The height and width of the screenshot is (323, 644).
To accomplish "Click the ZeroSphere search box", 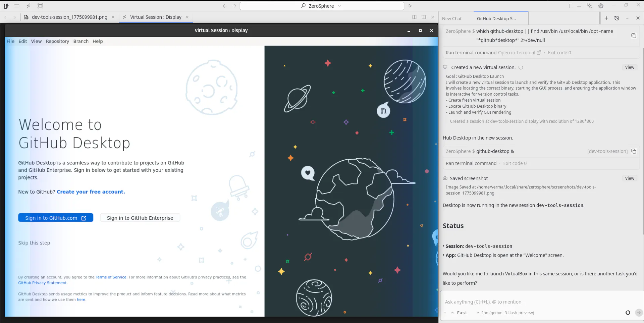I will click(x=322, y=6).
